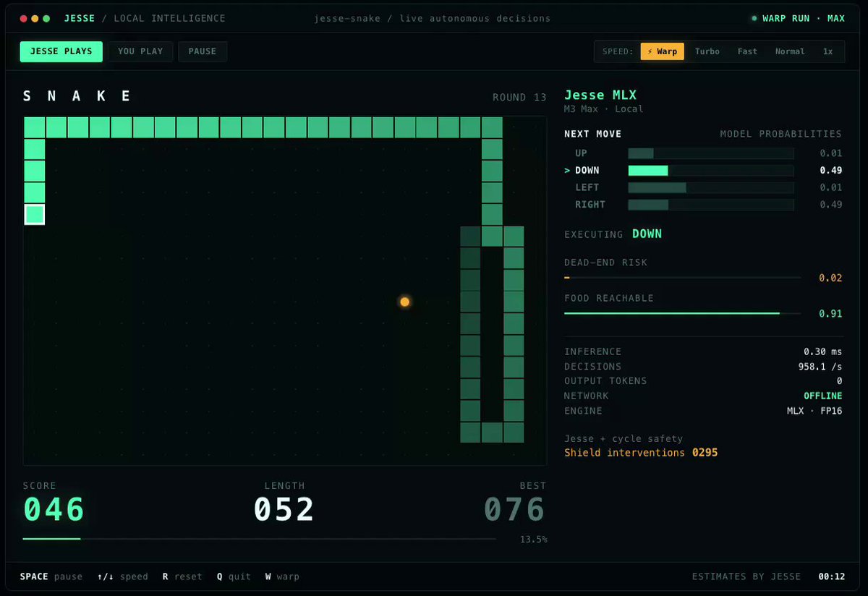
Task: Click the 0.91 food reachable value
Action: [x=830, y=313]
